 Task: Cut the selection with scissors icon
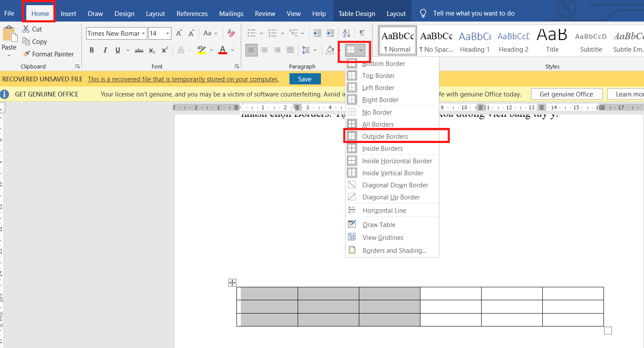[x=26, y=29]
